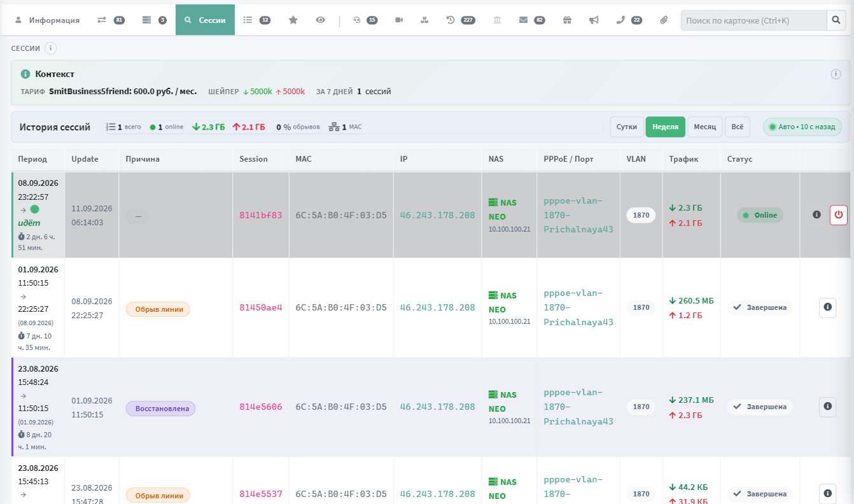Select the Неделя period filter

(x=665, y=127)
